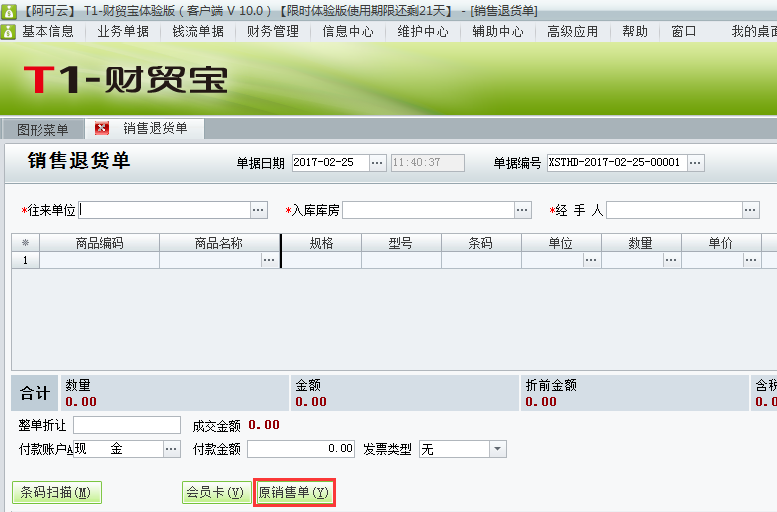Click the 折前金额 total value
777x512 pixels.
(x=541, y=402)
